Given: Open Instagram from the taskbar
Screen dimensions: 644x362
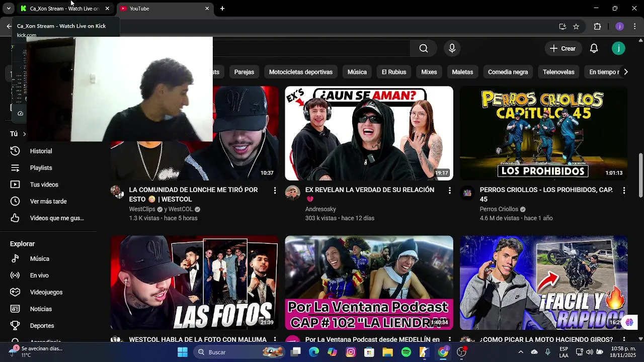Looking at the screenshot, I should (x=351, y=352).
